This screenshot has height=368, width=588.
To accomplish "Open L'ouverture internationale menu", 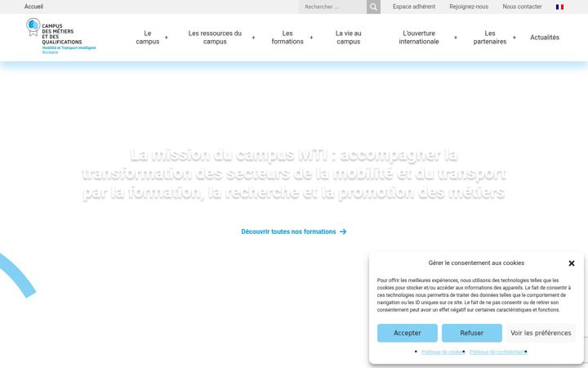I will (x=418, y=38).
